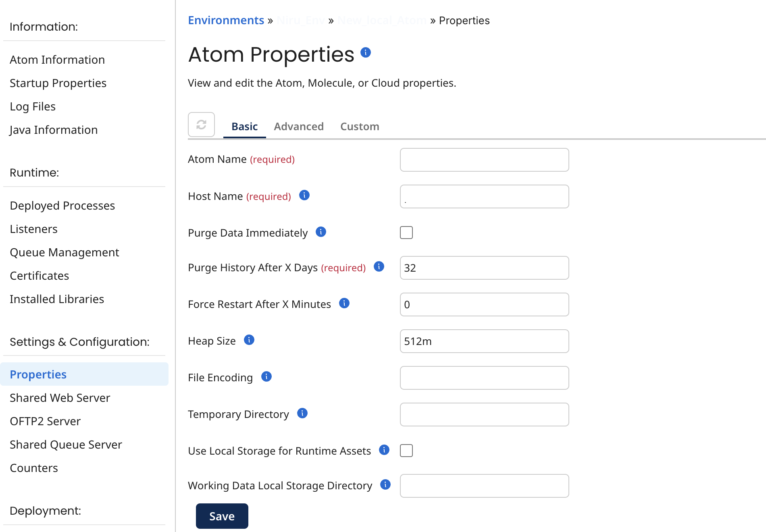Open Deployed Processes in the sidebar

(62, 206)
